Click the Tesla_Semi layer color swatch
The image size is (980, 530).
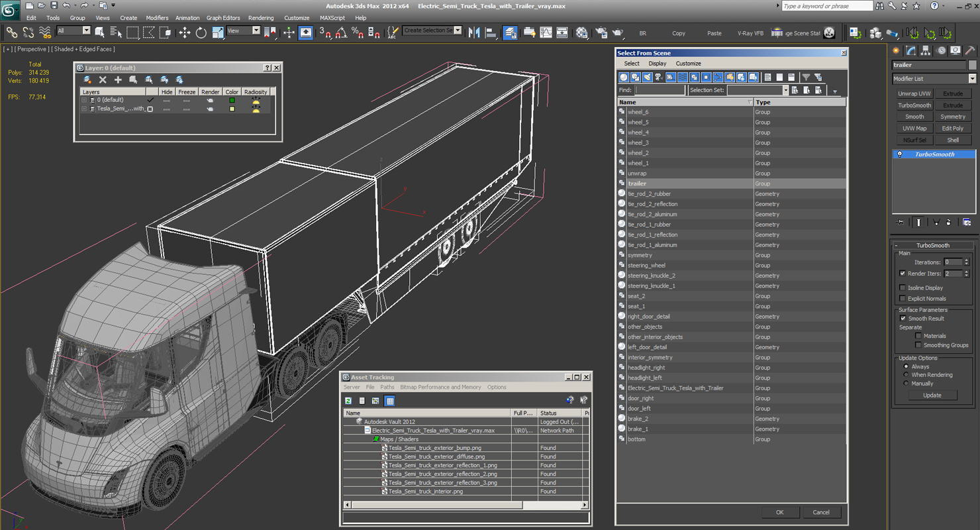click(x=232, y=109)
